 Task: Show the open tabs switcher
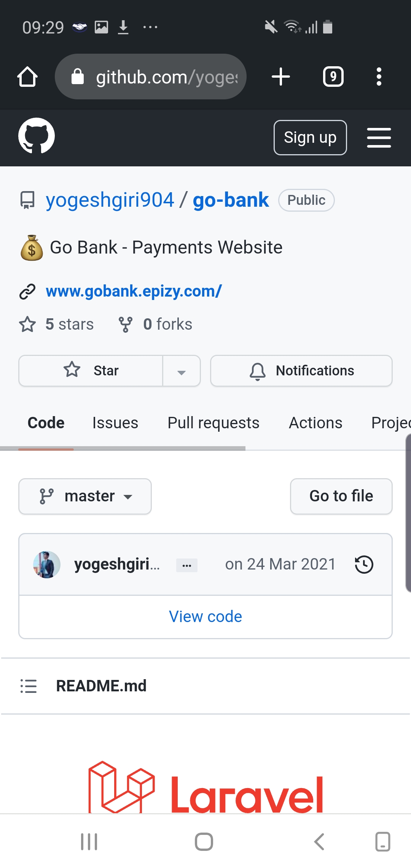333,77
